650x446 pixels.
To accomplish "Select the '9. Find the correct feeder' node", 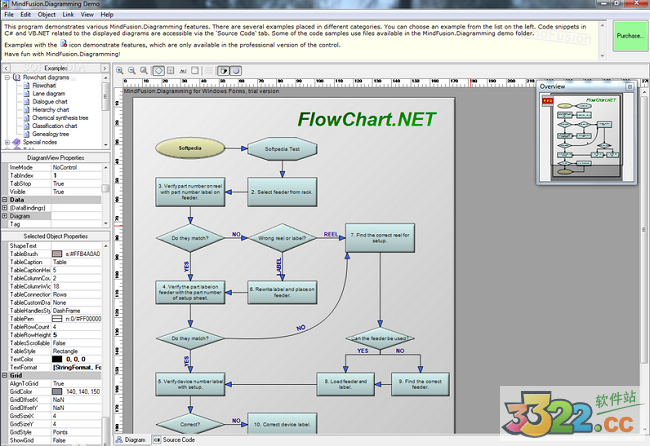I will 420,384.
